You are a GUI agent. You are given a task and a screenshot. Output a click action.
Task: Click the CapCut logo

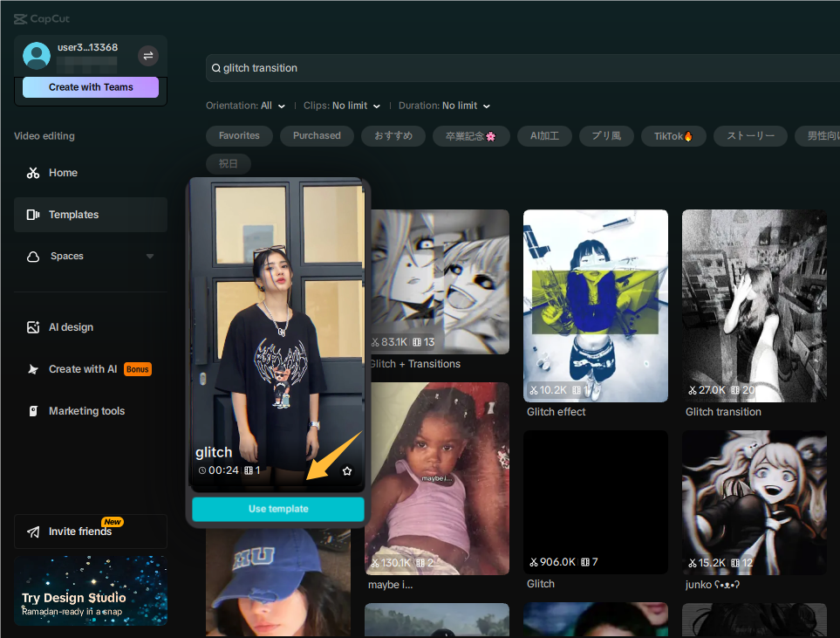pos(42,19)
